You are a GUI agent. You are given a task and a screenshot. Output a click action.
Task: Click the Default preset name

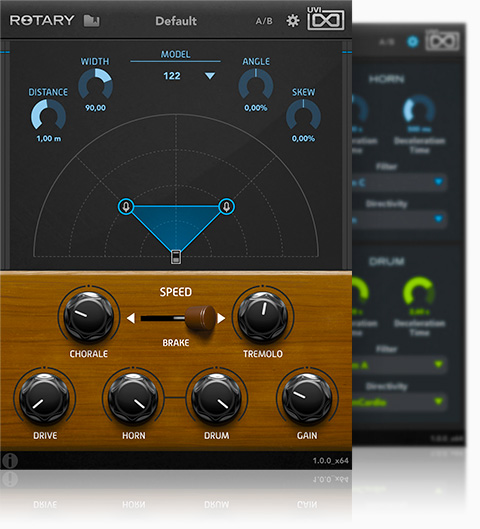(176, 21)
